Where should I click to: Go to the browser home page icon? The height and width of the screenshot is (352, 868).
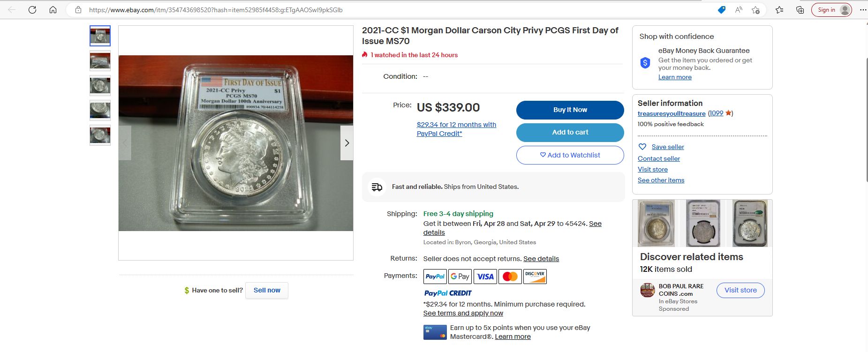pos(53,10)
